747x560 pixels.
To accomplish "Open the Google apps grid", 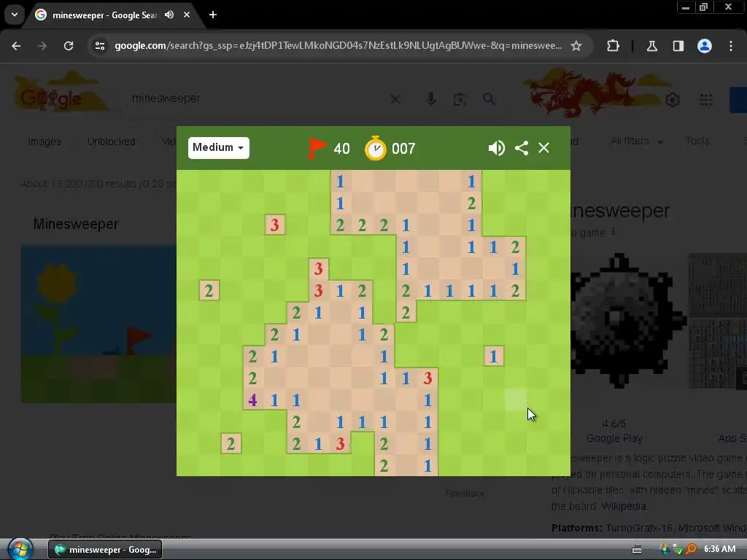I will click(x=706, y=100).
